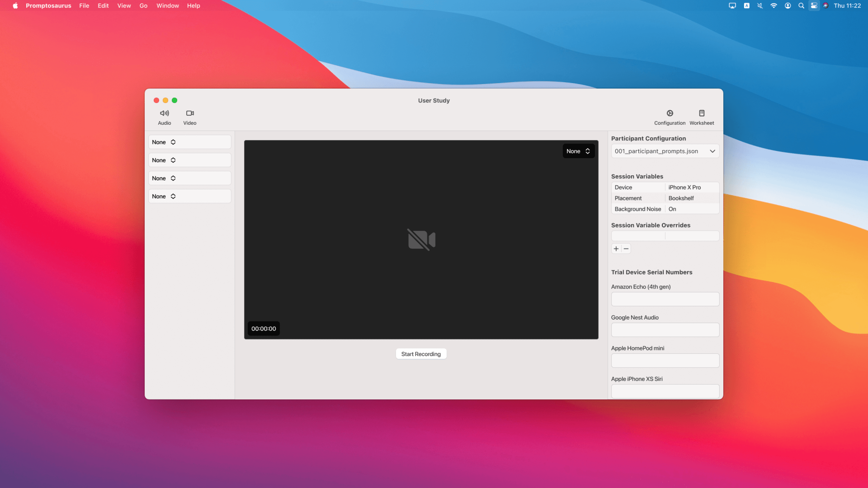Open Control Center in menu bar
The width and height of the screenshot is (868, 488).
(814, 6)
